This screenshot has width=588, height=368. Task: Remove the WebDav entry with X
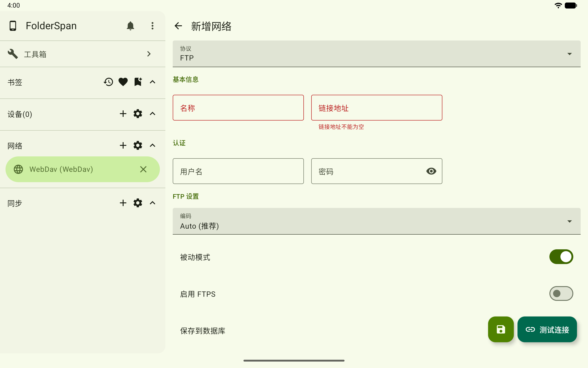pos(143,169)
